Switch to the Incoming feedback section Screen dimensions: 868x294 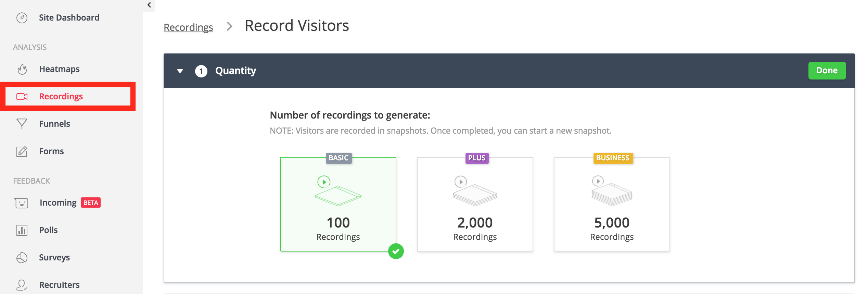58,203
